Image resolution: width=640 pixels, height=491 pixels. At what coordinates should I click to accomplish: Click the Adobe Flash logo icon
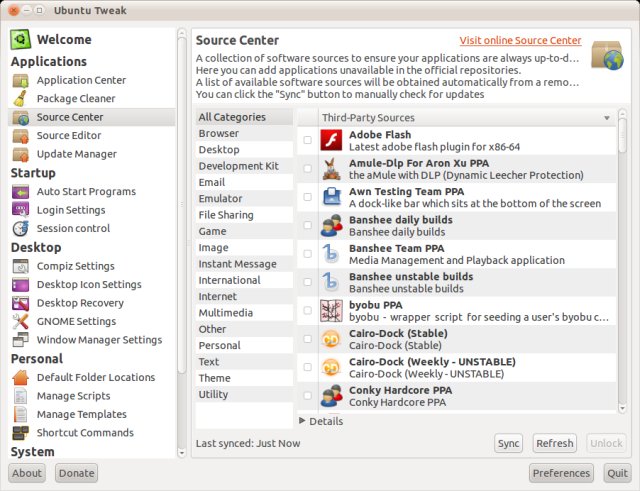click(x=331, y=140)
